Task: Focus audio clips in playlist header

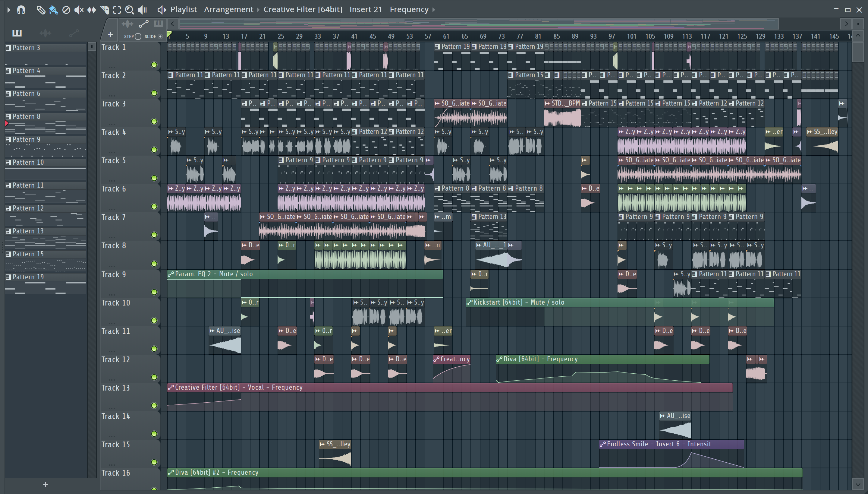Action: 127,24
